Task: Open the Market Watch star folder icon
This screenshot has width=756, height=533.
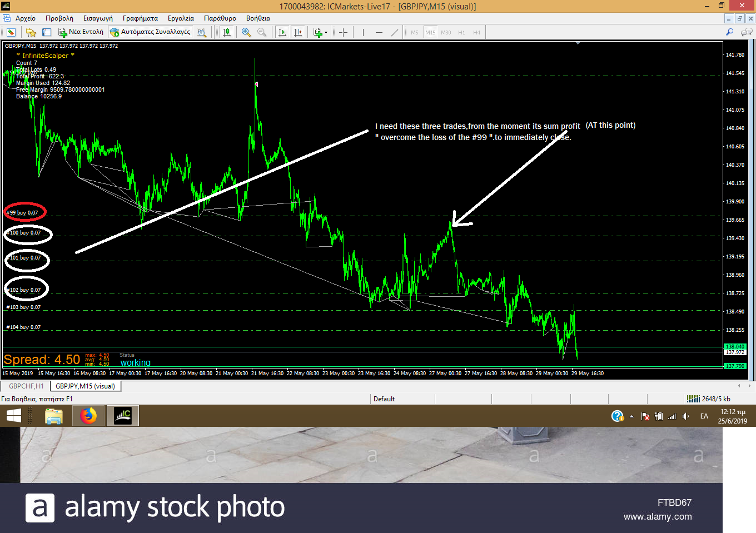Action: (31, 32)
